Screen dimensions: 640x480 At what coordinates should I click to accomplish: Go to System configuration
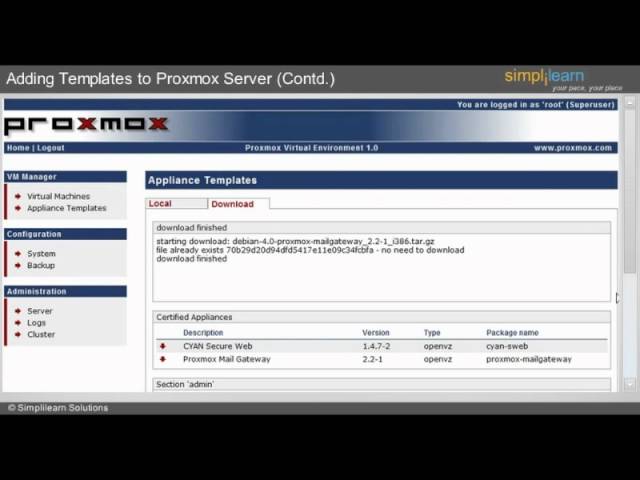pos(41,253)
